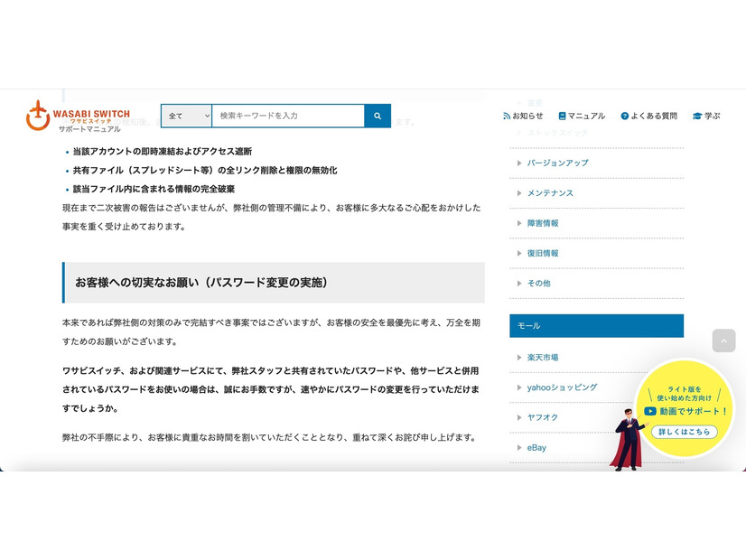Click the scroll-to-top arrow button

click(724, 341)
